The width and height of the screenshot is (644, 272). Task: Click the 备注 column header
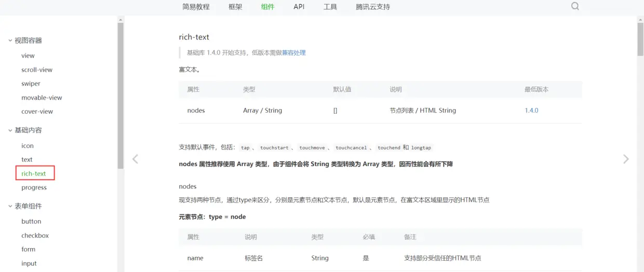tap(410, 237)
